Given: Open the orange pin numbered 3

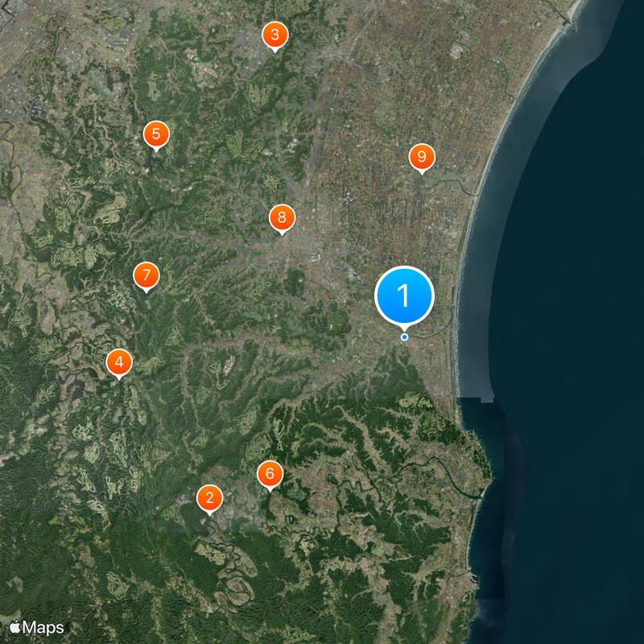Looking at the screenshot, I should coord(275,35).
